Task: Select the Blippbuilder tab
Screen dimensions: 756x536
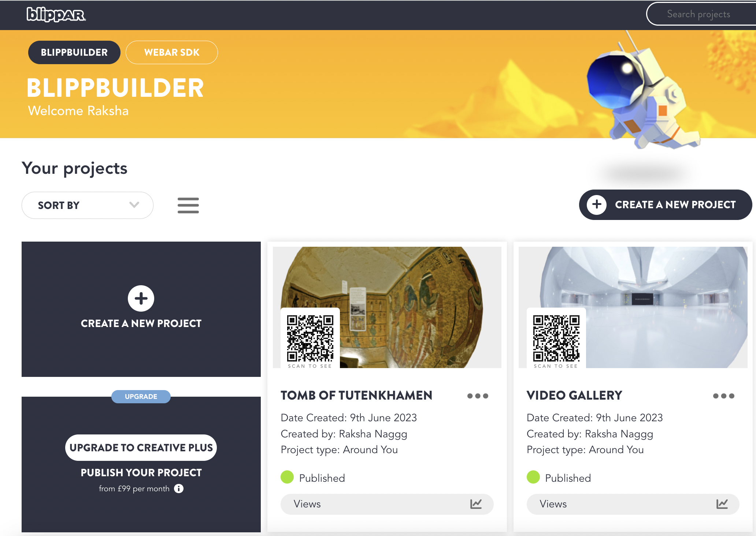Action: 74,52
